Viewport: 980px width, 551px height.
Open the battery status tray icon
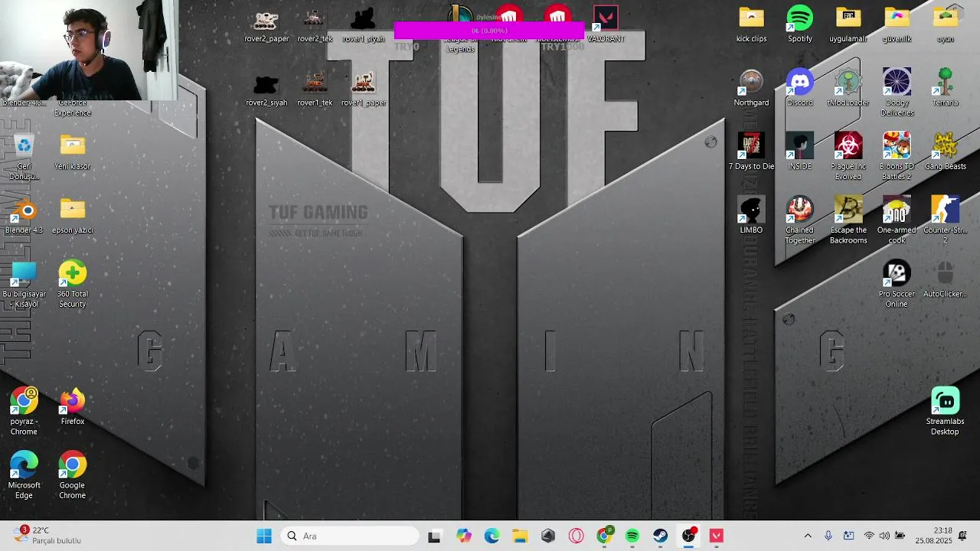coord(900,536)
